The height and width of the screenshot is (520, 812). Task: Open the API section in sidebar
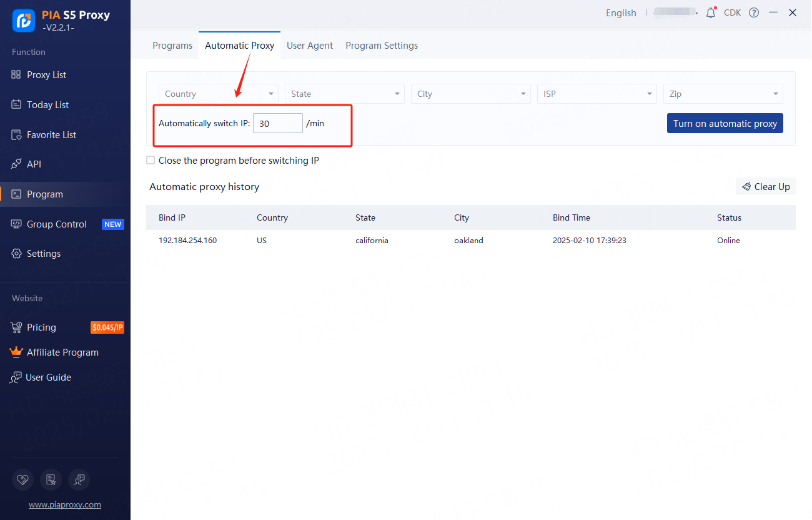pos(34,164)
